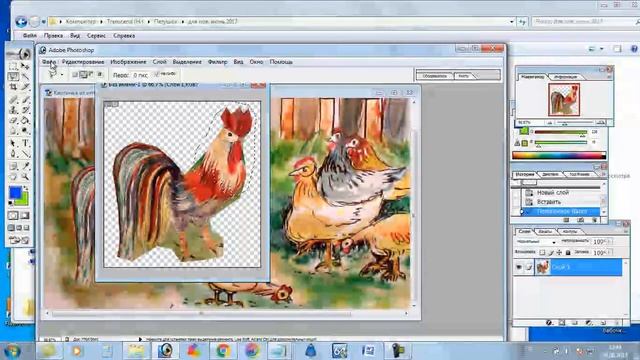Open Explorer address bar dropdown arrow

pos(512,22)
